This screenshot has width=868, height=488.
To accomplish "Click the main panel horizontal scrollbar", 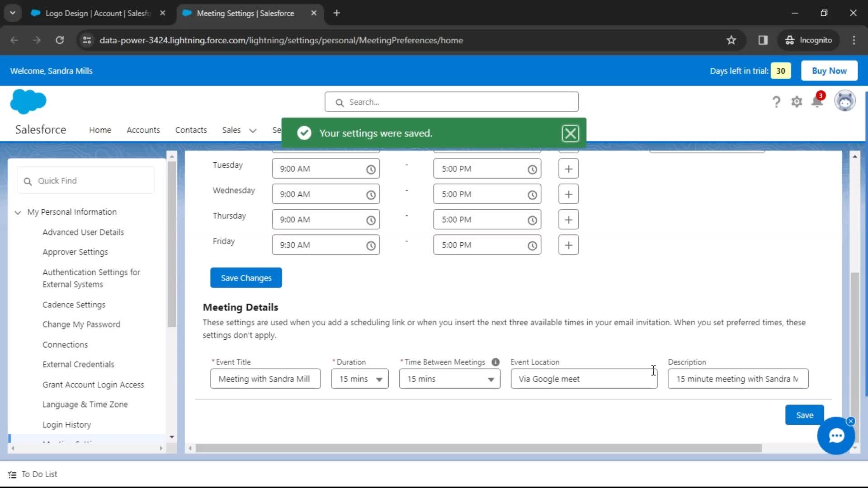I will (x=478, y=448).
